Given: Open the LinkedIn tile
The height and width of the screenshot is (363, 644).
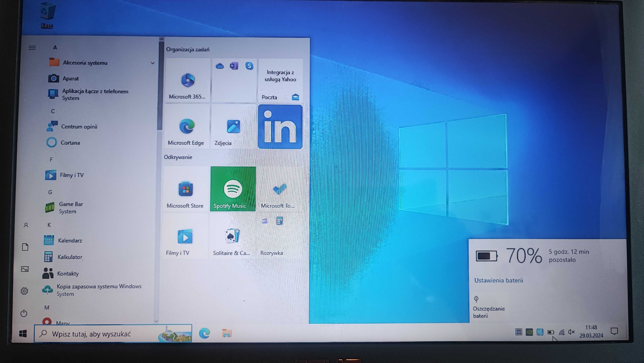Looking at the screenshot, I should point(280,127).
